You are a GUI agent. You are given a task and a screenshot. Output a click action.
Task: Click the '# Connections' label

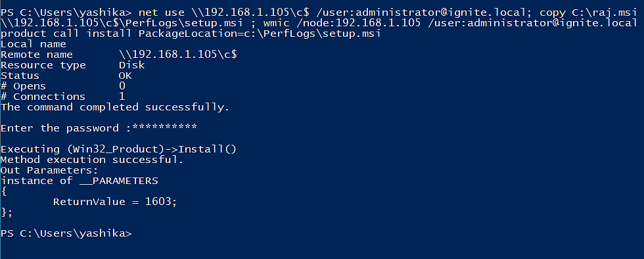coord(43,97)
